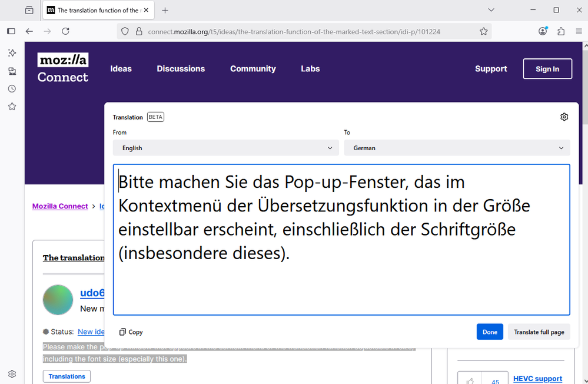588x384 pixels.
Task: Expand the From language dropdown
Action: click(x=225, y=148)
